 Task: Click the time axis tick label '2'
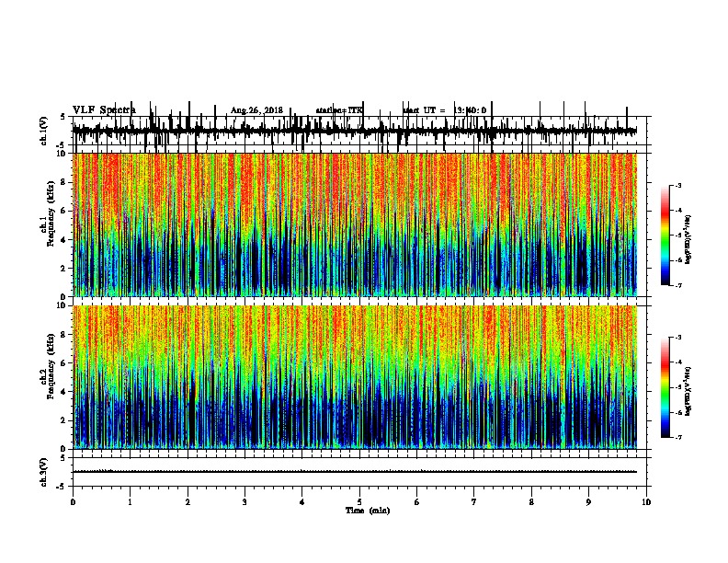coord(188,502)
